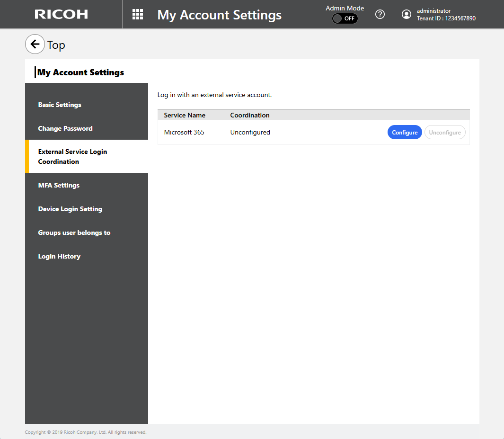The height and width of the screenshot is (439, 504).
Task: Click the Top breadcrumb label
Action: tap(56, 45)
